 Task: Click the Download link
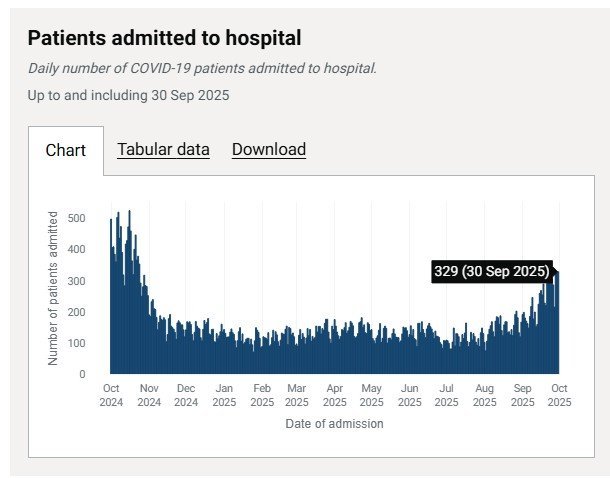[x=269, y=150]
